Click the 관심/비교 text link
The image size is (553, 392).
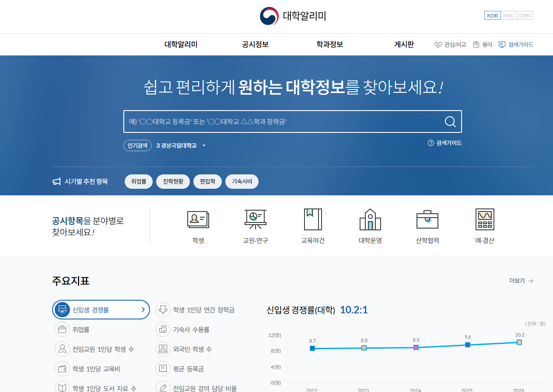pos(455,45)
